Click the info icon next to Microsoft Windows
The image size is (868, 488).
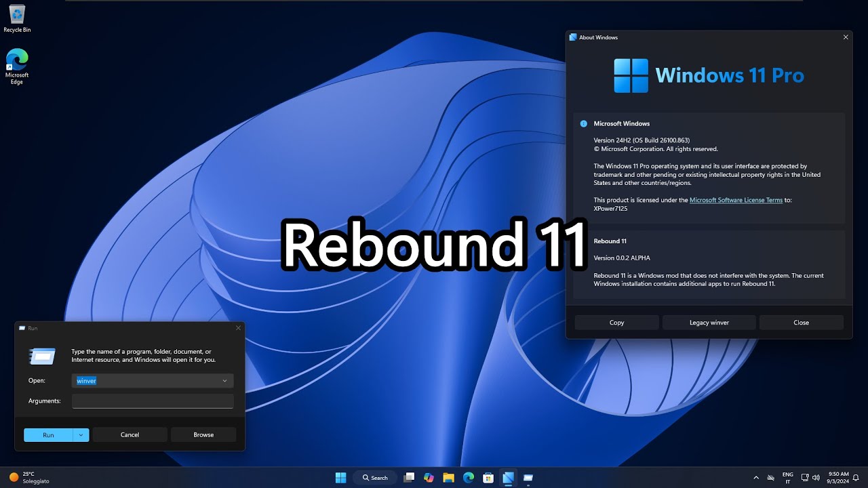pyautogui.click(x=583, y=123)
